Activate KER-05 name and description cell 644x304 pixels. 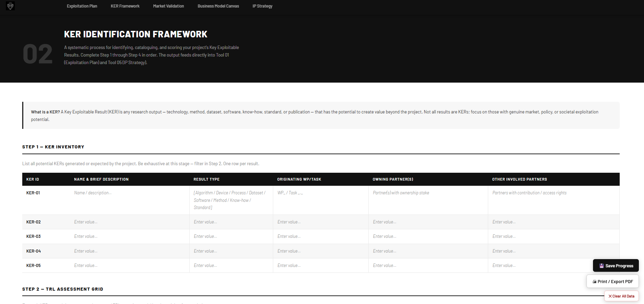pos(129,266)
